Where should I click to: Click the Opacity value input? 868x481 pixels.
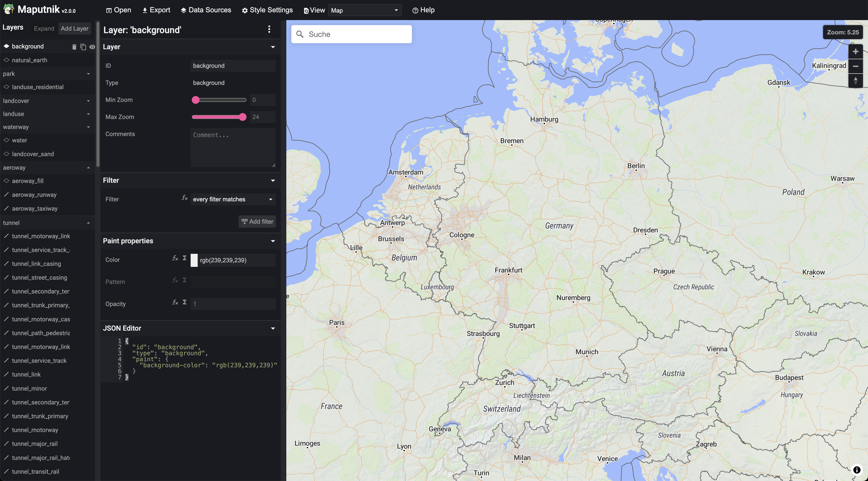[x=233, y=304]
